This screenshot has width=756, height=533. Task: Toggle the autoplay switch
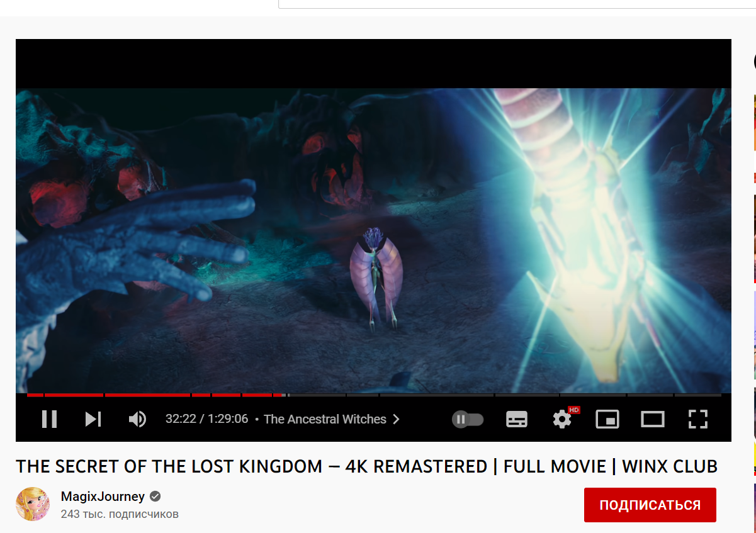click(x=468, y=419)
